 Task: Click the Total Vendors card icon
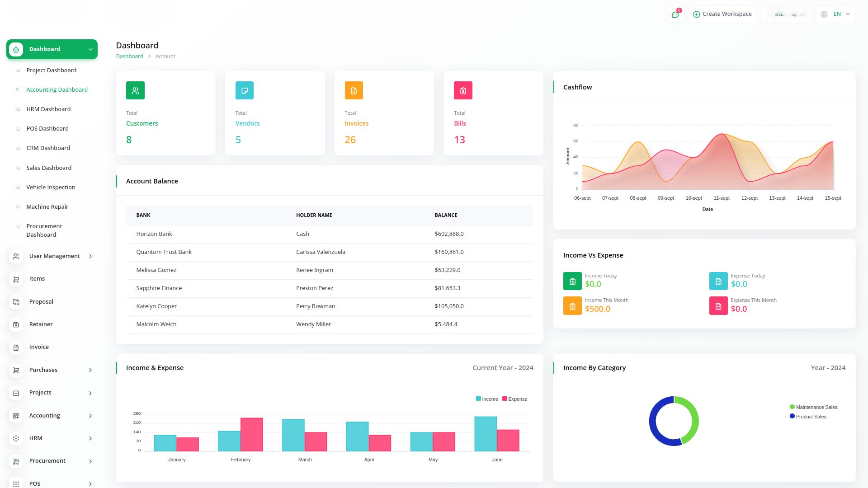pyautogui.click(x=244, y=90)
